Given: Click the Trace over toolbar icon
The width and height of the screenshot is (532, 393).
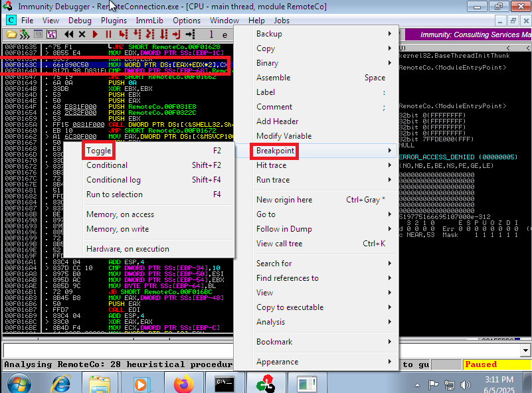Looking at the screenshot, I should (x=163, y=35).
